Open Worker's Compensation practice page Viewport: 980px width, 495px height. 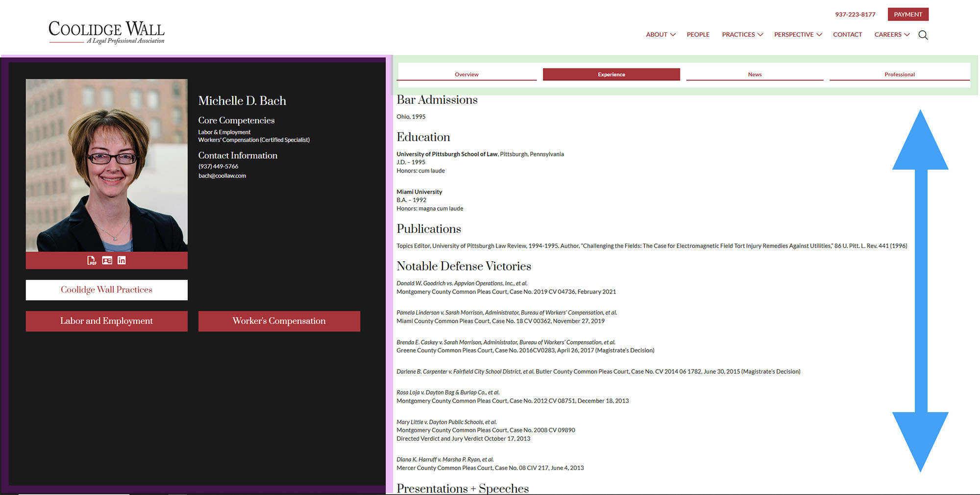(279, 321)
